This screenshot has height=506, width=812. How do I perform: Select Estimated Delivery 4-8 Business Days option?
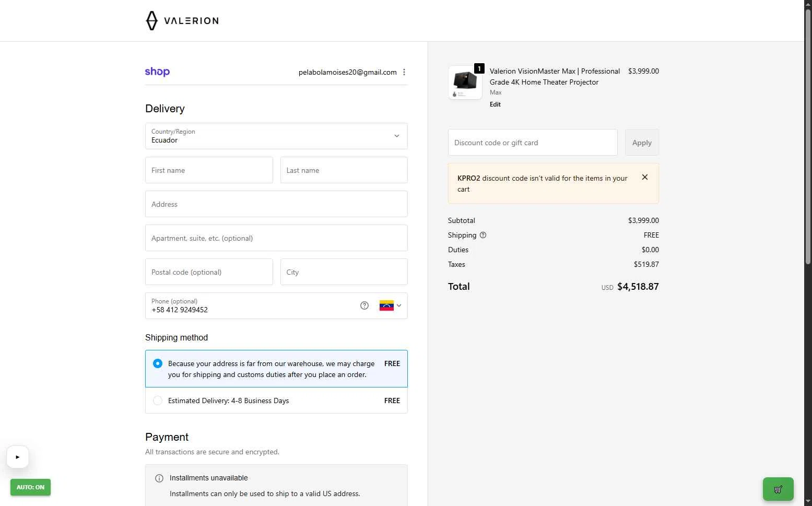click(x=276, y=401)
